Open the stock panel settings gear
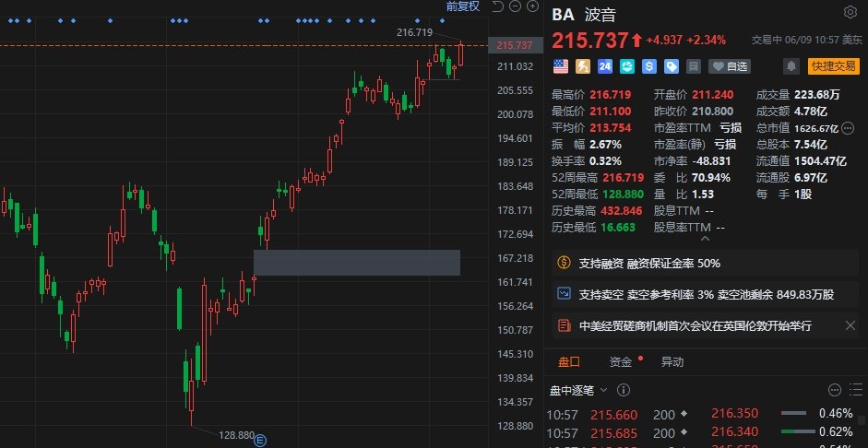Viewport: 868px width, 448px height. pyautogui.click(x=850, y=13)
